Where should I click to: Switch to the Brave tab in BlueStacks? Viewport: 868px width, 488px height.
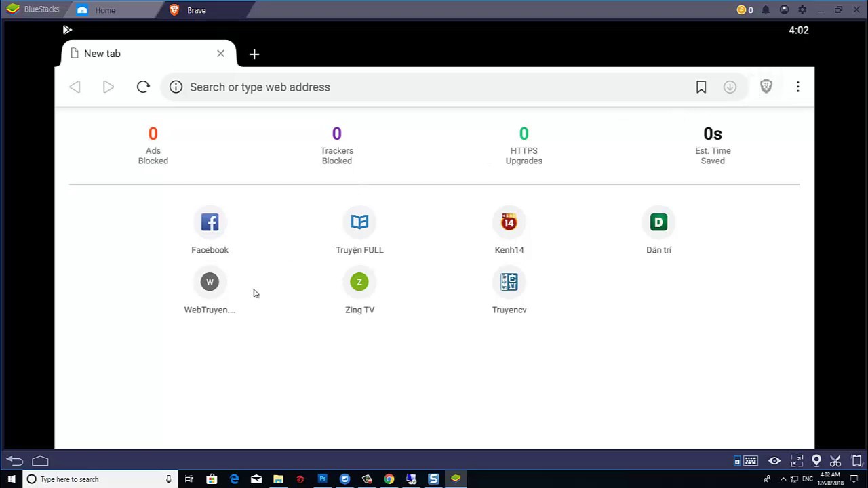[x=197, y=10]
